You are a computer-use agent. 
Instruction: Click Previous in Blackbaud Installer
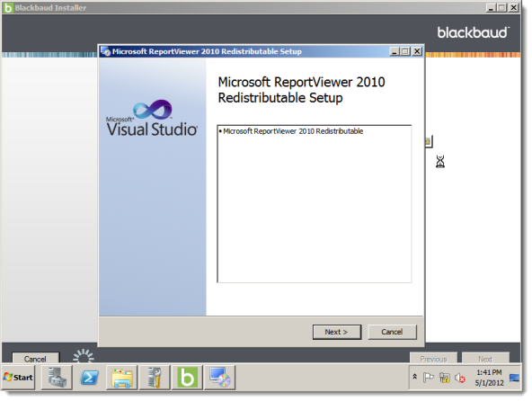pyautogui.click(x=433, y=358)
